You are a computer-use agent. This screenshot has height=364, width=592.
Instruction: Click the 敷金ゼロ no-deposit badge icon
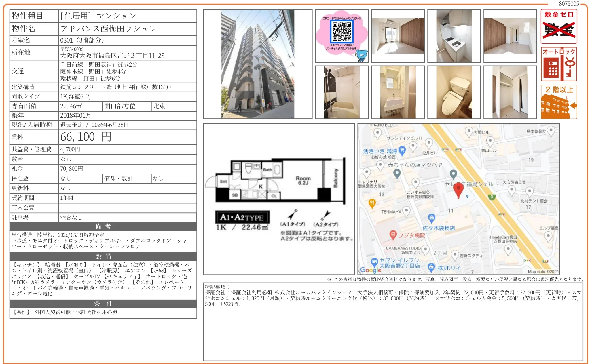tap(559, 26)
